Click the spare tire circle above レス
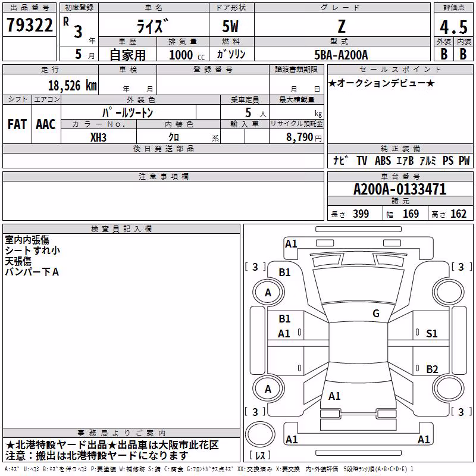The height and width of the screenshot is (476, 476). 260,434
